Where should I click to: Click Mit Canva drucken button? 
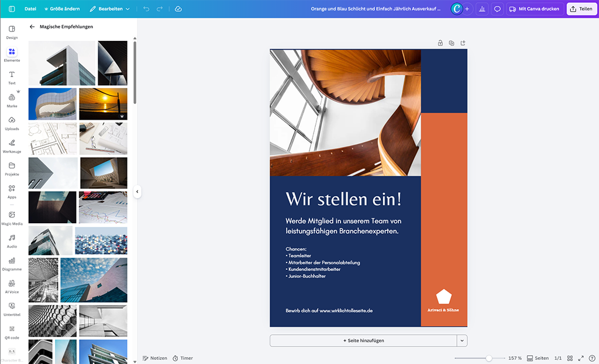[535, 9]
